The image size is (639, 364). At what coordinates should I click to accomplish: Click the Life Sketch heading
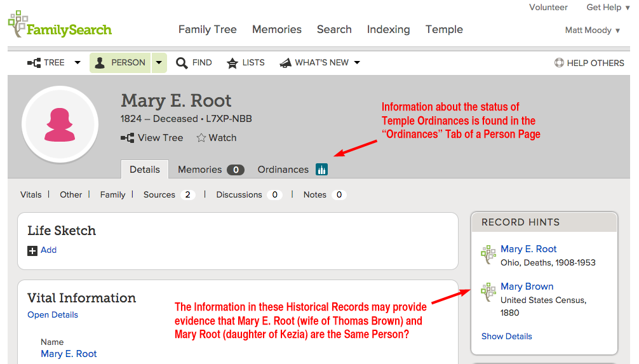pos(62,231)
